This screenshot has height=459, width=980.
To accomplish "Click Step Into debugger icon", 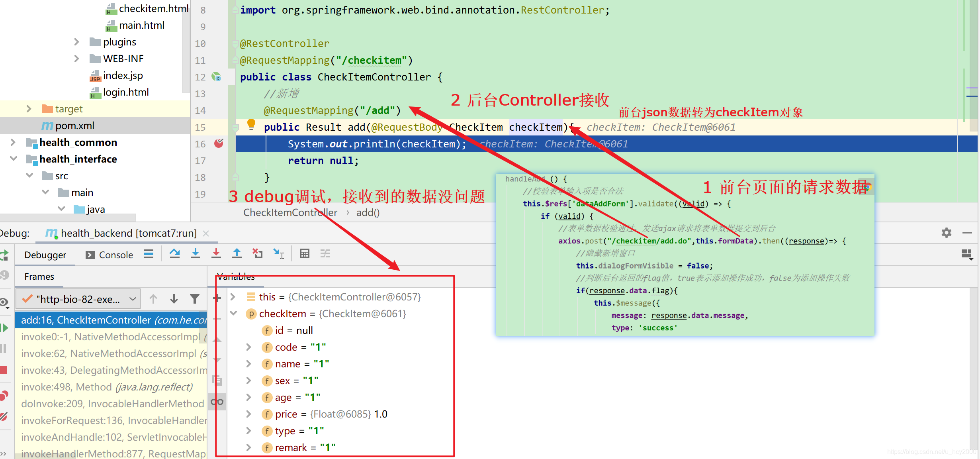I will tap(195, 253).
